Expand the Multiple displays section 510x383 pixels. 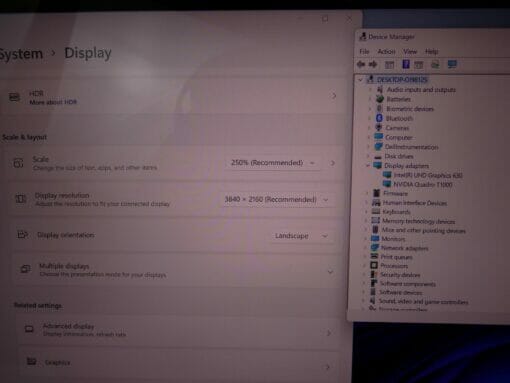(330, 272)
